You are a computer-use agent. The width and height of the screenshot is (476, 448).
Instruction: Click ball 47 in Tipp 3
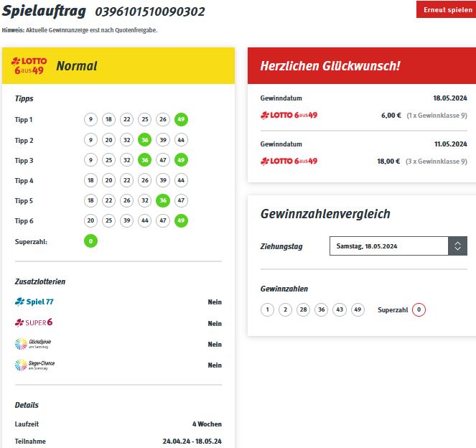163,160
